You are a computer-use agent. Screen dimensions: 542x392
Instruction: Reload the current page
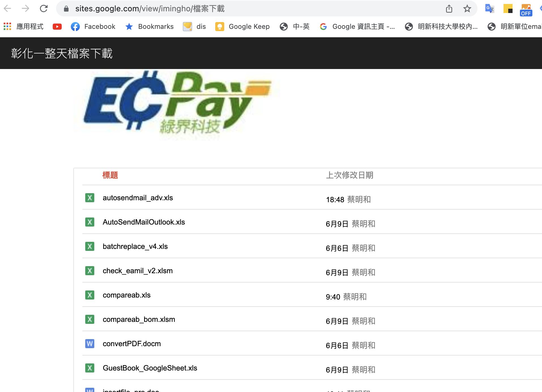[44, 8]
